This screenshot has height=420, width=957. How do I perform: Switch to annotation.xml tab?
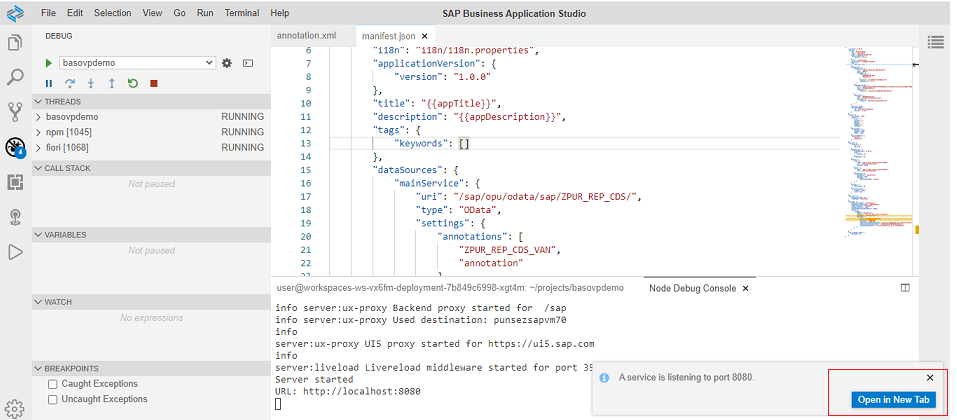point(306,36)
